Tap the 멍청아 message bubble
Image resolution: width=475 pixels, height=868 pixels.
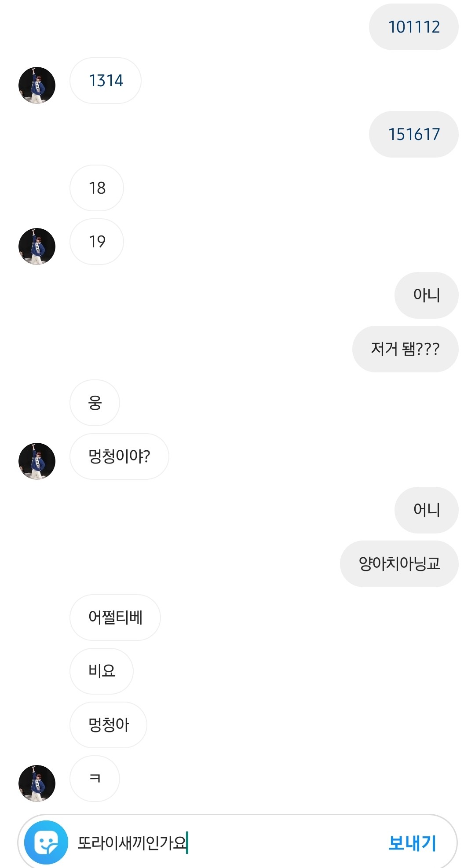tap(108, 725)
